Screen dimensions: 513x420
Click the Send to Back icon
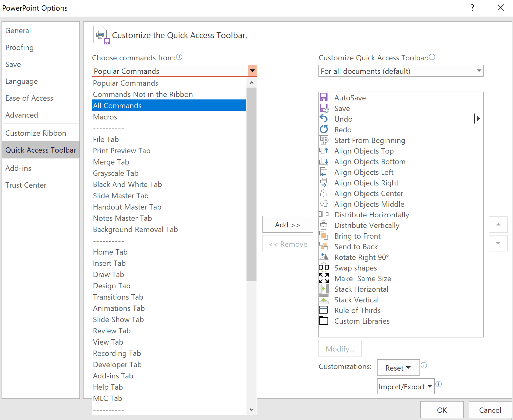324,246
